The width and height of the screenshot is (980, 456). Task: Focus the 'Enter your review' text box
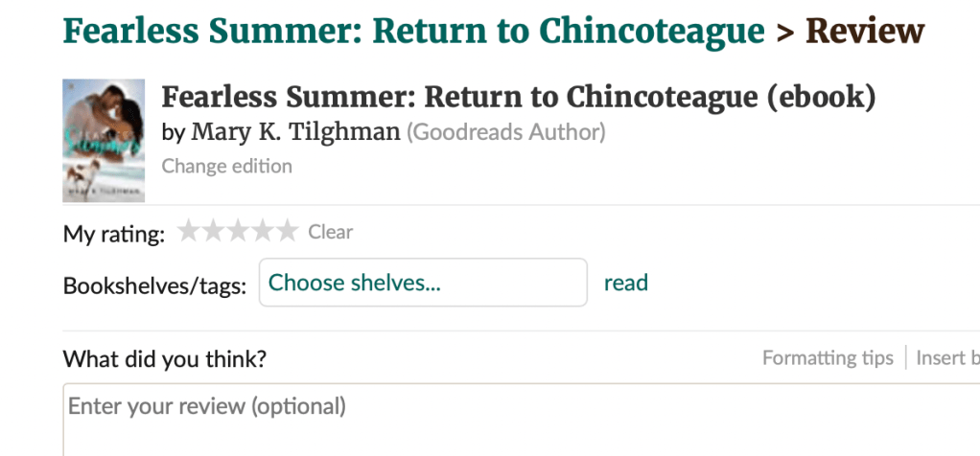coord(518,420)
